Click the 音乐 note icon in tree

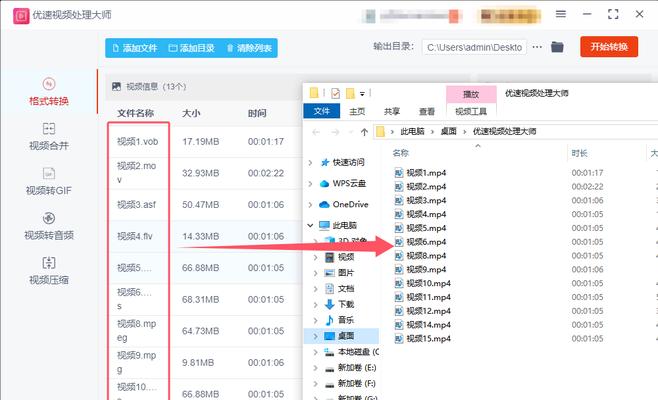coord(330,320)
